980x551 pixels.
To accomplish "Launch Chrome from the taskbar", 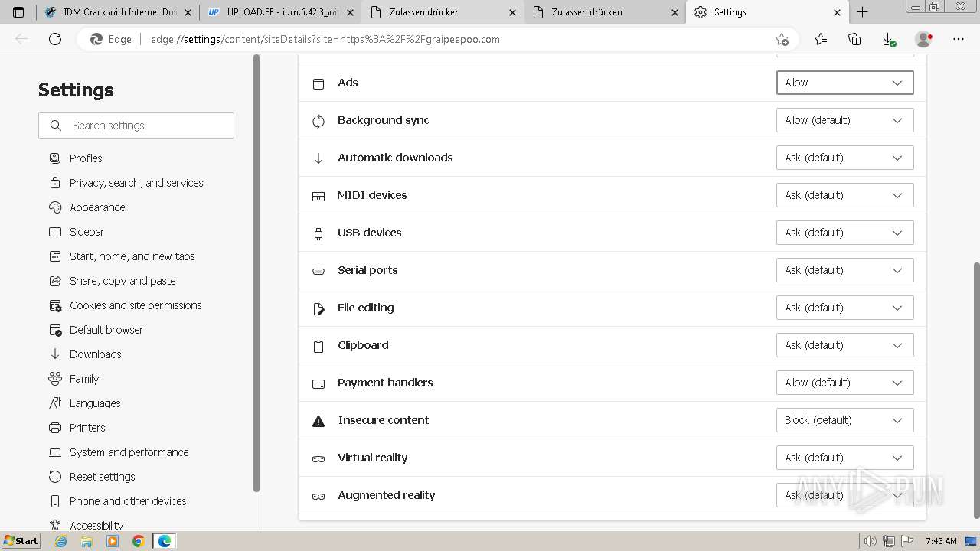I will (139, 541).
